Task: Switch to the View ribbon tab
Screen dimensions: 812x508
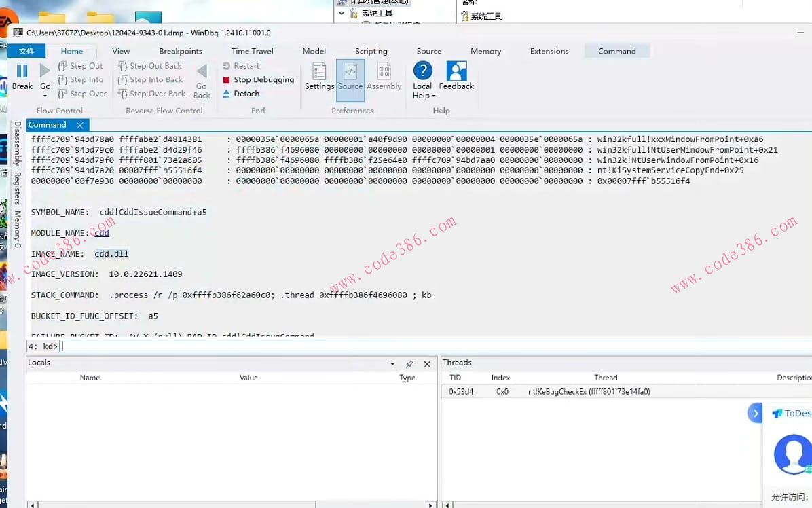Action: 121,51
